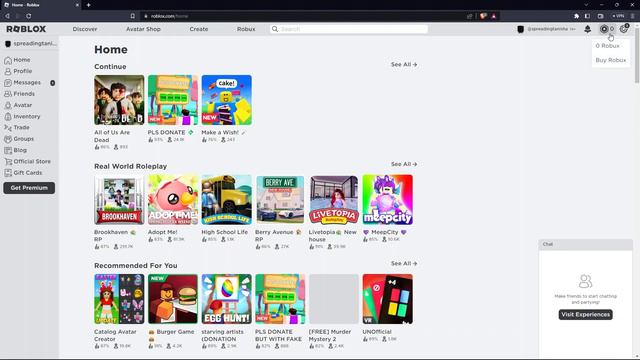This screenshot has height=360, width=640.
Task: Click the bookmark icon in the address bar
Action: point(133,16)
